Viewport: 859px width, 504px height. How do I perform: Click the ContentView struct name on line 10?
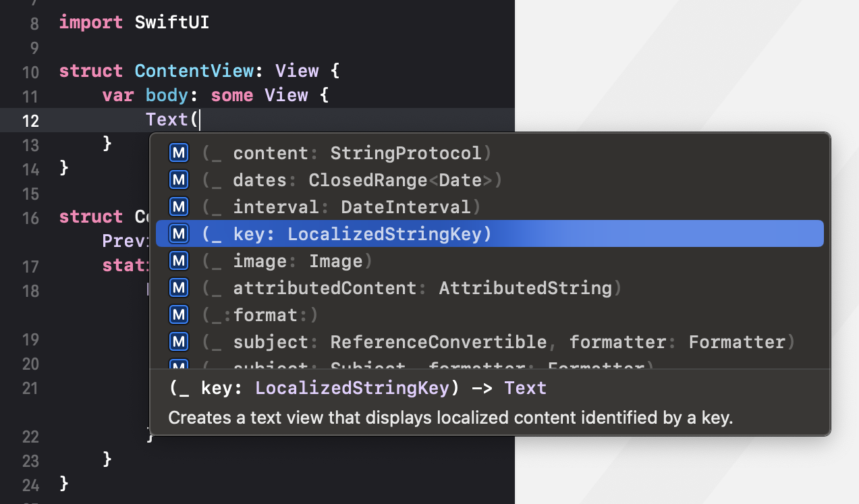pyautogui.click(x=194, y=72)
